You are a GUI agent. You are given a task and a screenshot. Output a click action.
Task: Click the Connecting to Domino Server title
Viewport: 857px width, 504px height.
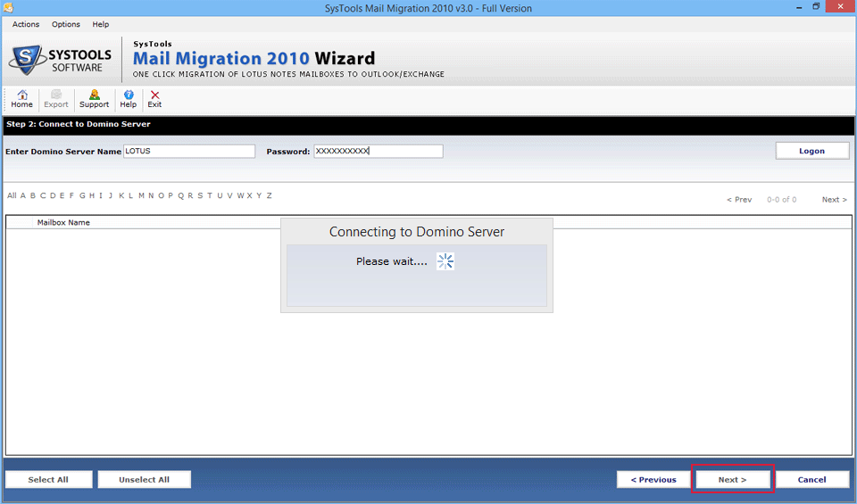[417, 232]
